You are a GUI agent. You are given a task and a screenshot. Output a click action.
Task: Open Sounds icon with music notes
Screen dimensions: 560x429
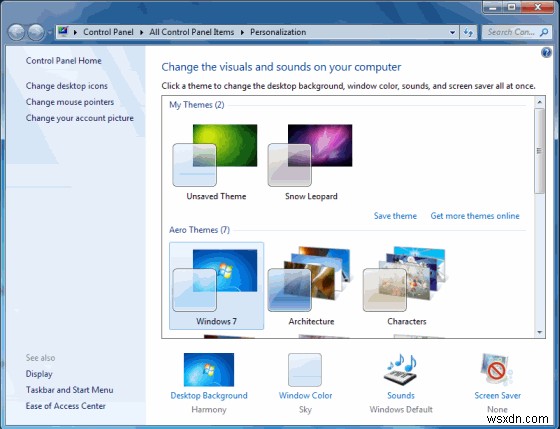401,370
